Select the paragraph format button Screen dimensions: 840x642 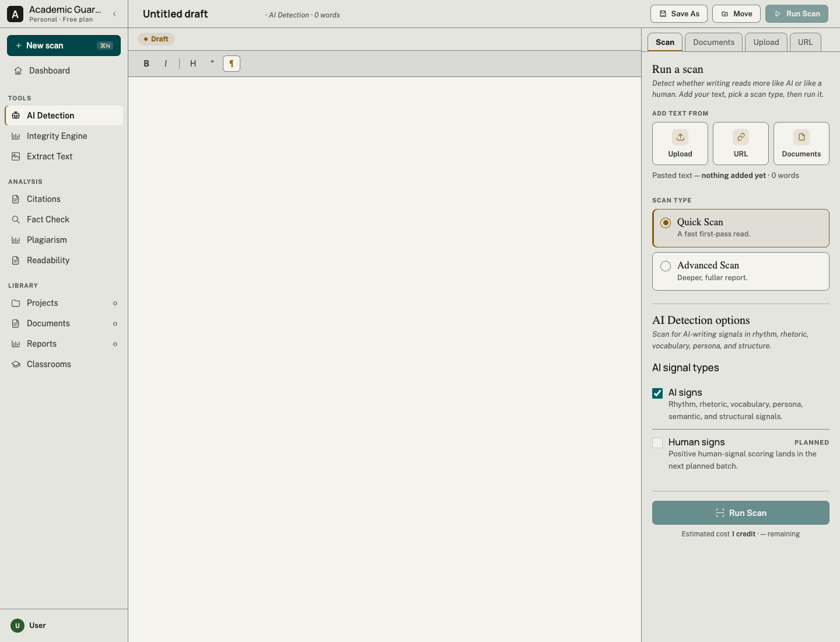tap(232, 64)
